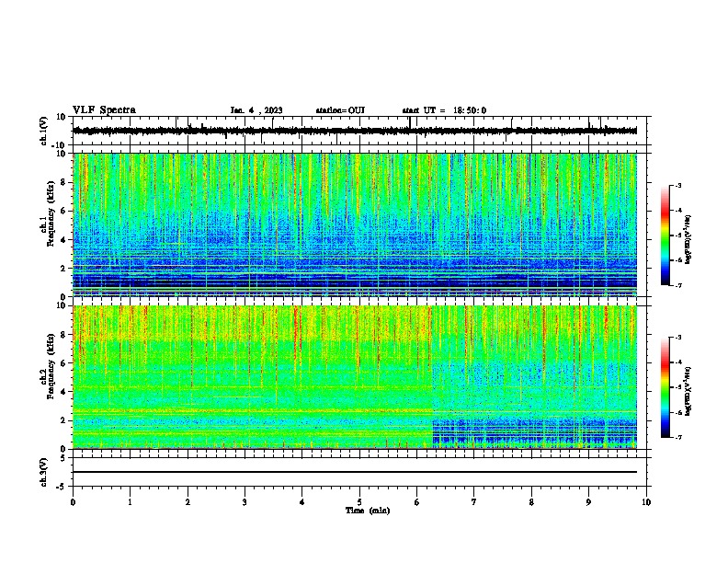Click the ch.1 voltage waveform trace panel

coord(358,131)
